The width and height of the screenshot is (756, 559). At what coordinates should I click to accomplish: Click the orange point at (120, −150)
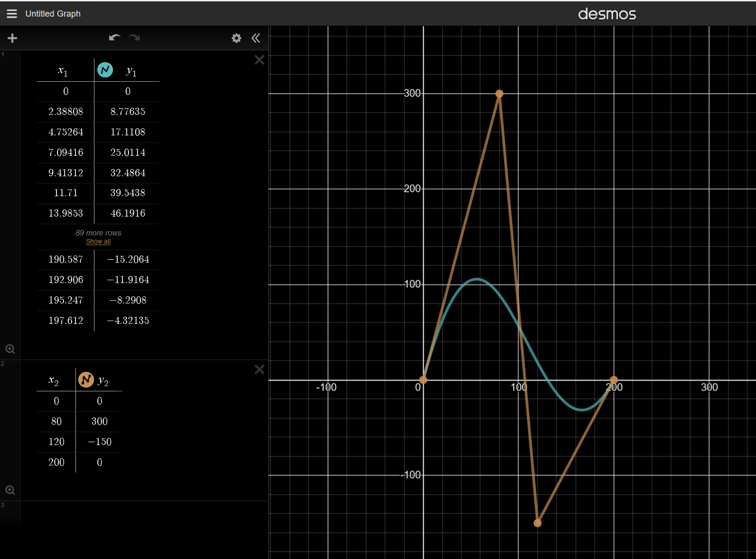point(537,523)
